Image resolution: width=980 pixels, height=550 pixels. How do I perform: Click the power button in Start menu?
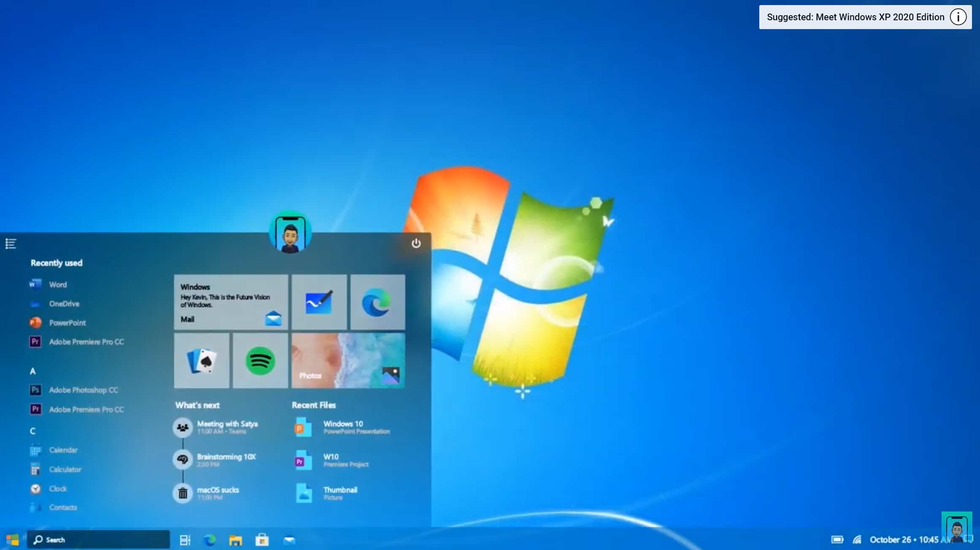pos(416,243)
